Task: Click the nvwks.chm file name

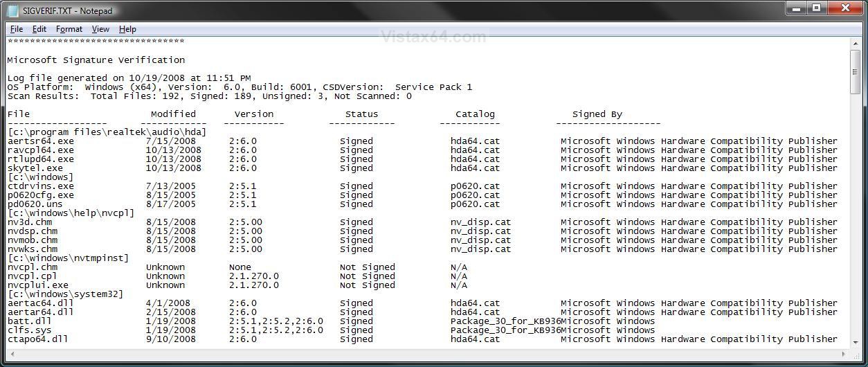Action: pyautogui.click(x=32, y=249)
